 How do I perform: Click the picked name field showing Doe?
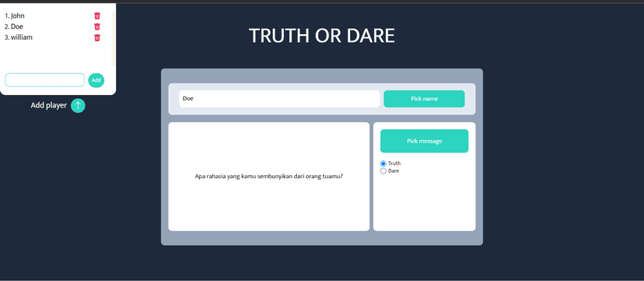(279, 99)
